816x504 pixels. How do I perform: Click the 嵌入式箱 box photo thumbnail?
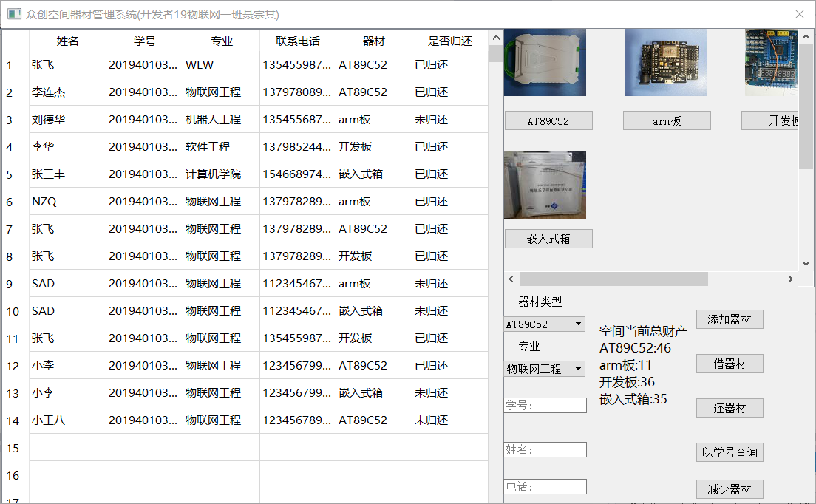coord(545,185)
